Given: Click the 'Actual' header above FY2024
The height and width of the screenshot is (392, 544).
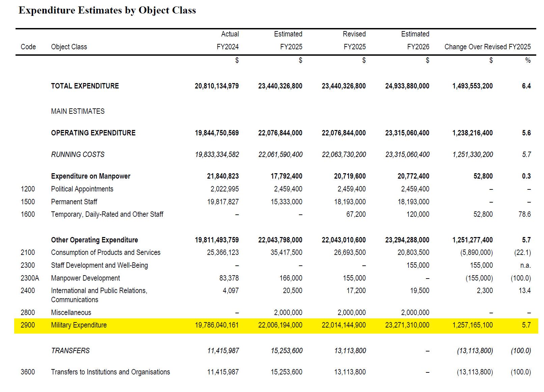Looking at the screenshot, I should tap(230, 34).
